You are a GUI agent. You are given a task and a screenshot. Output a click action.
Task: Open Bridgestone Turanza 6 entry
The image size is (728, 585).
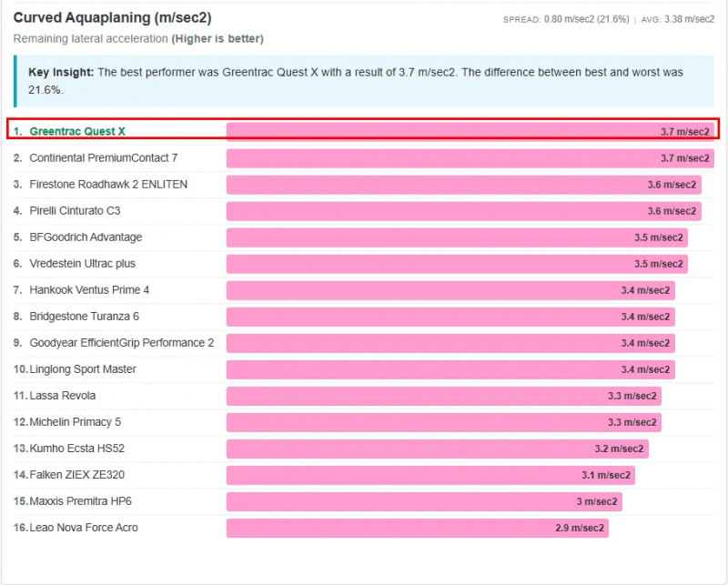[84, 317]
